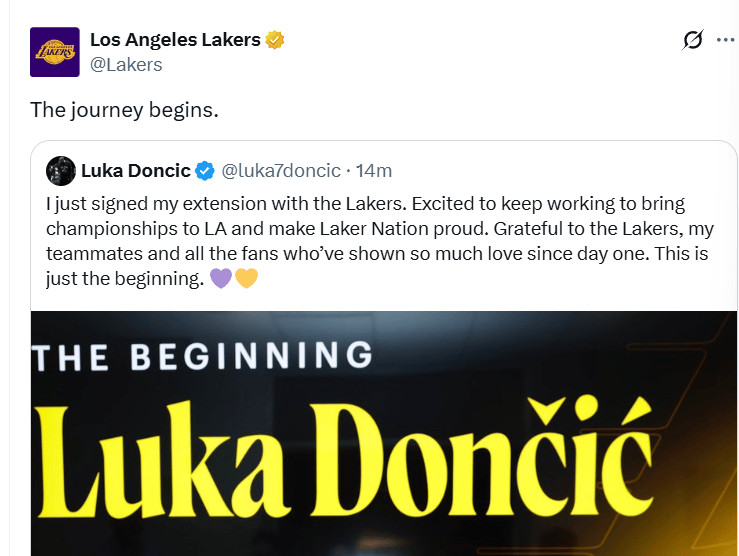
Task: Click 'The journey begins.' tweet text
Action: click(x=124, y=110)
